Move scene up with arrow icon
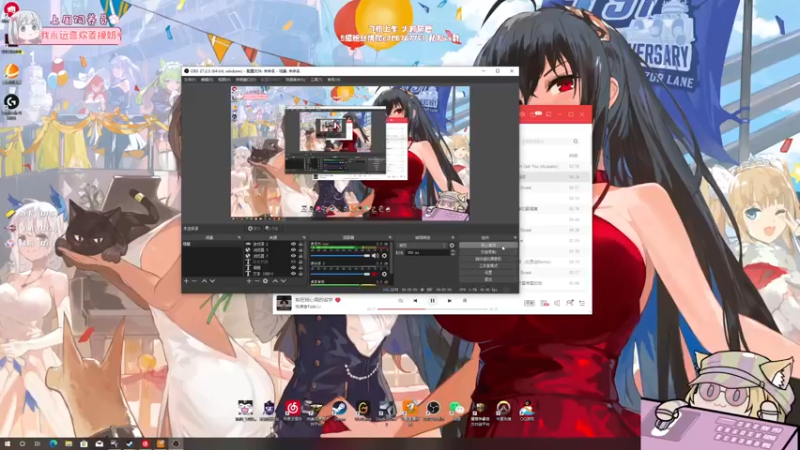This screenshot has height=450, width=800. (x=204, y=281)
